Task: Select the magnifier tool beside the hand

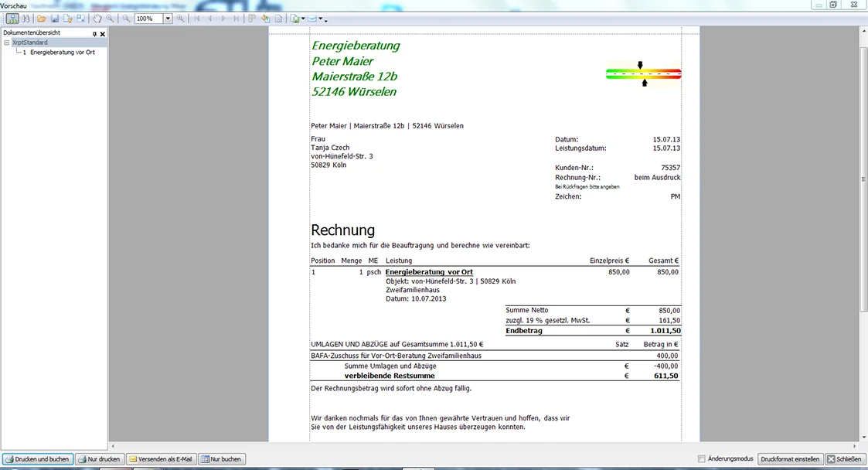Action: pyautogui.click(x=111, y=19)
